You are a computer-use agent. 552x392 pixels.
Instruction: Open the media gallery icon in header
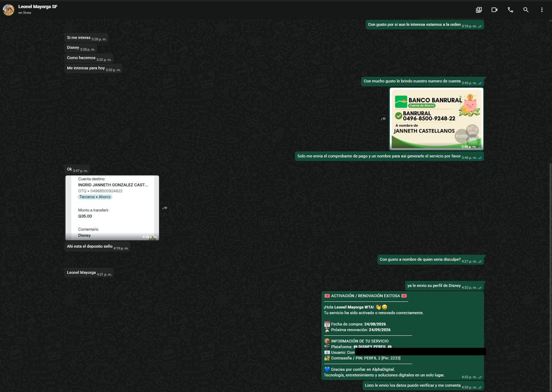coord(479,10)
